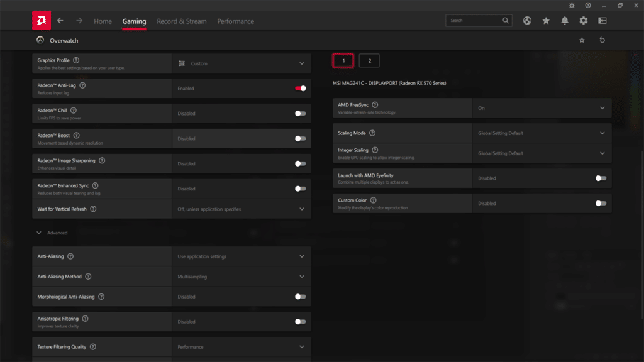The image size is (644, 362).
Task: Expand the AMD FreeSync dropdown
Action: pyautogui.click(x=541, y=108)
